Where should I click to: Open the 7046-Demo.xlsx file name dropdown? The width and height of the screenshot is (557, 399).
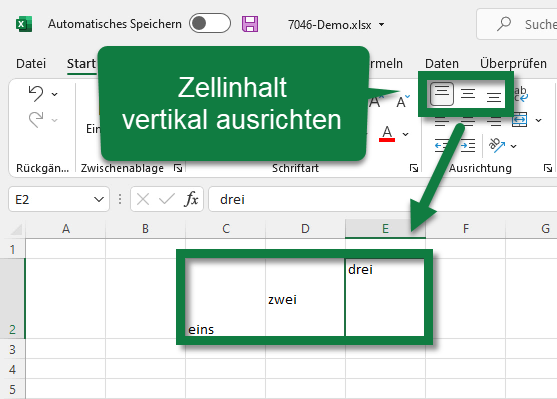pyautogui.click(x=382, y=25)
